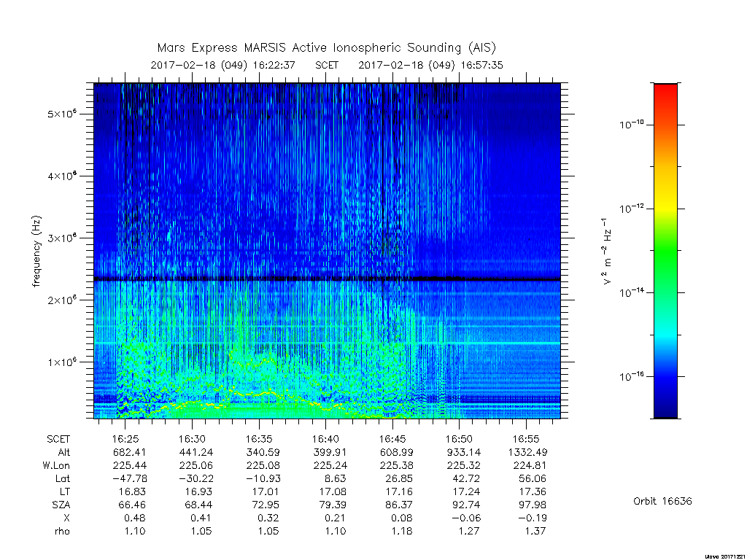Click latitude value '8.63'

click(336, 478)
